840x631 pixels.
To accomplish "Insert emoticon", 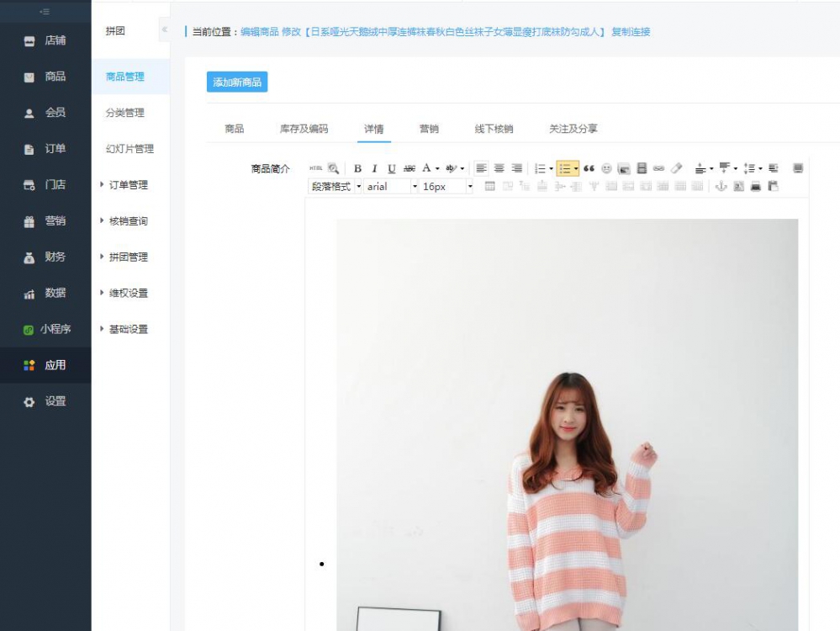I will (x=606, y=168).
